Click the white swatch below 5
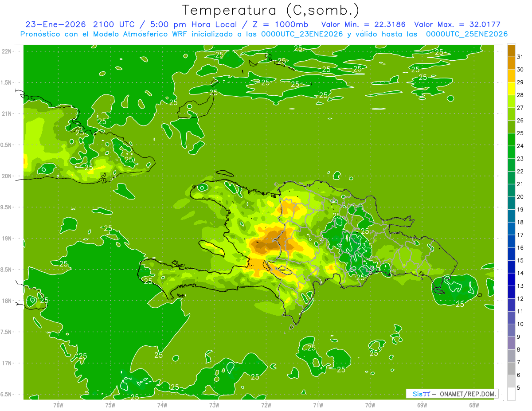This screenshot has height=411, width=532. 511,394
